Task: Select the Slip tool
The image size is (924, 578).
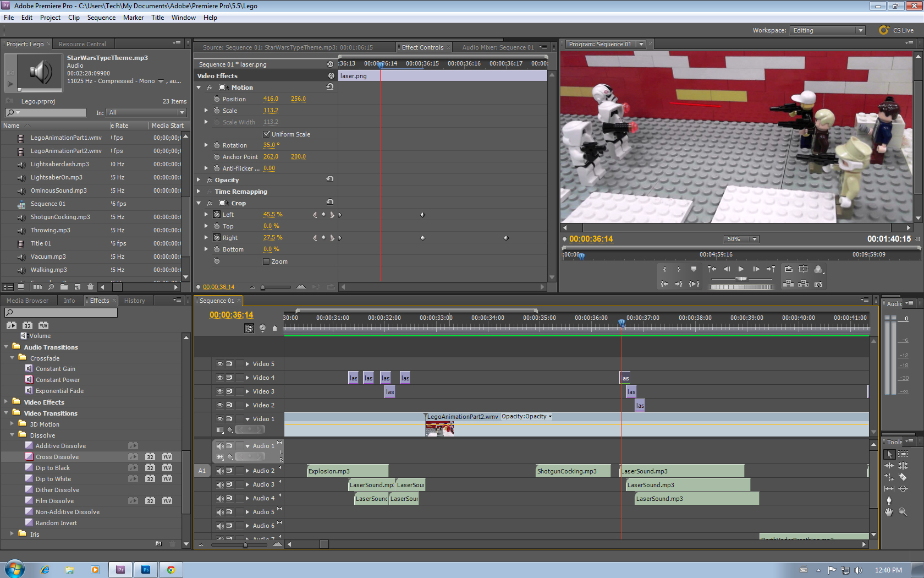Action: coord(889,489)
